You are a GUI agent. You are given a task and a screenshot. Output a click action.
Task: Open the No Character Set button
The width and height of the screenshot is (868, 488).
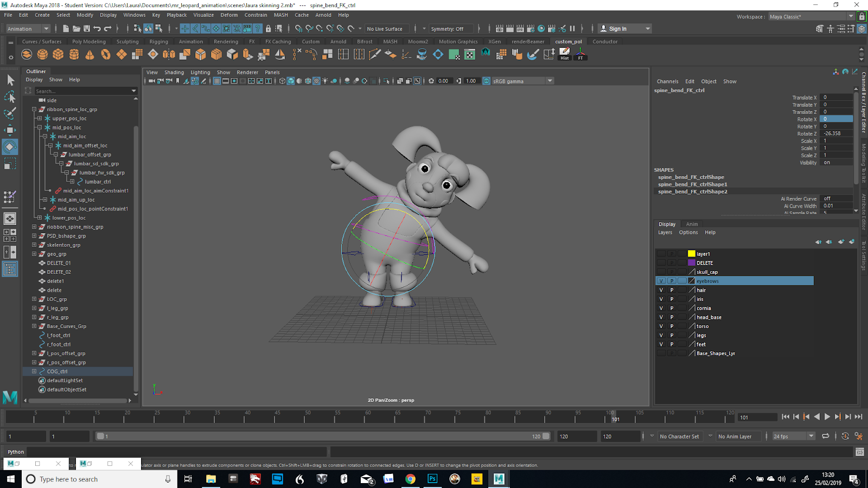pos(679,436)
